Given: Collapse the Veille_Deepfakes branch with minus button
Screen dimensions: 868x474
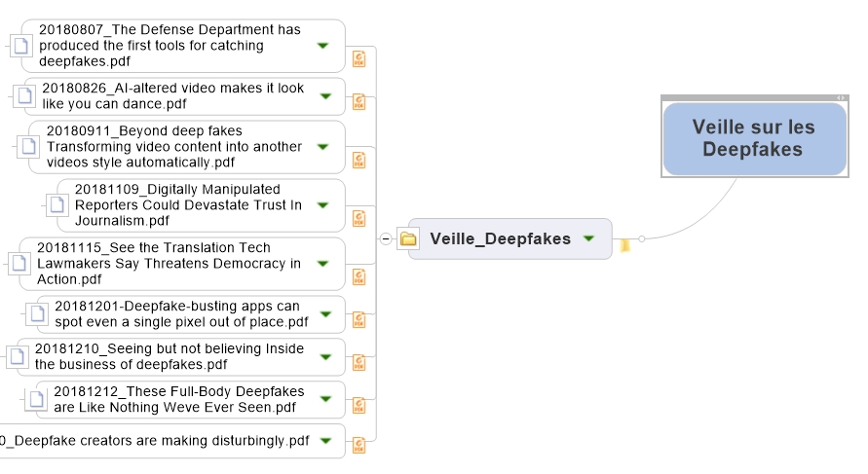Looking at the screenshot, I should click(386, 238).
